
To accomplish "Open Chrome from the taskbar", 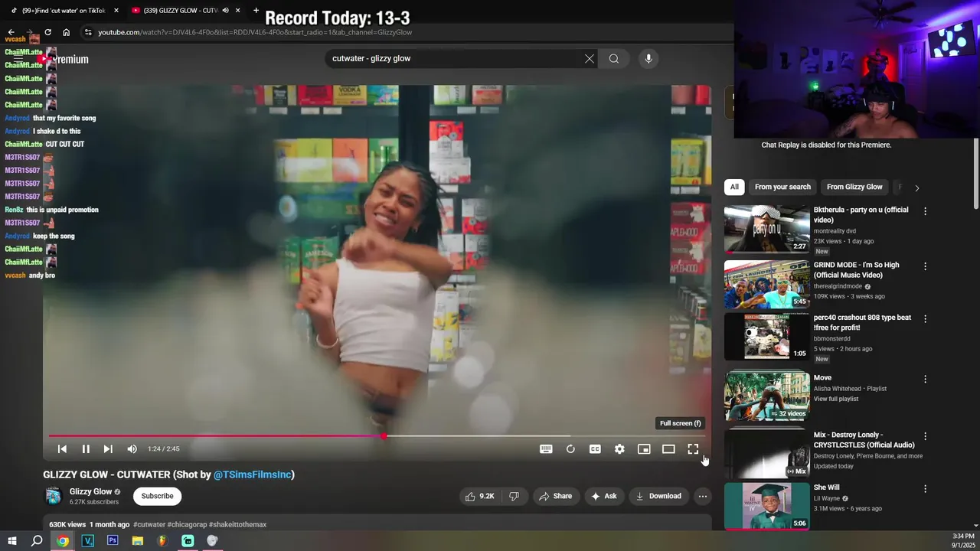I will pos(63,540).
